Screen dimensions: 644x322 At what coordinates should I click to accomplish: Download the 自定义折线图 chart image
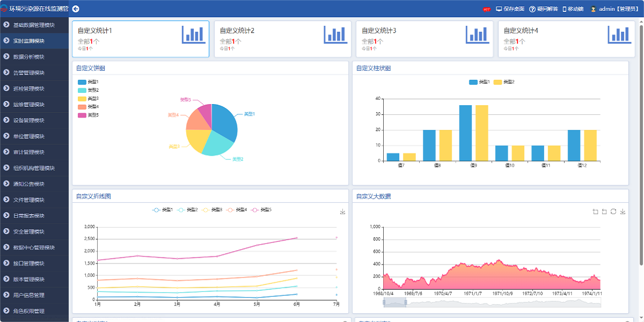(x=342, y=211)
